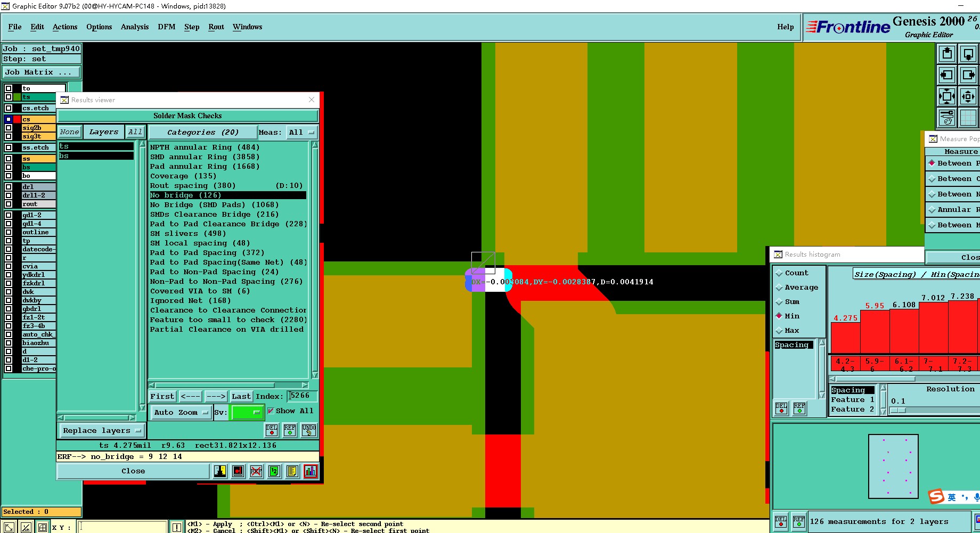980x533 pixels.
Task: Click the zoom out arrows icon
Action: pos(968,96)
